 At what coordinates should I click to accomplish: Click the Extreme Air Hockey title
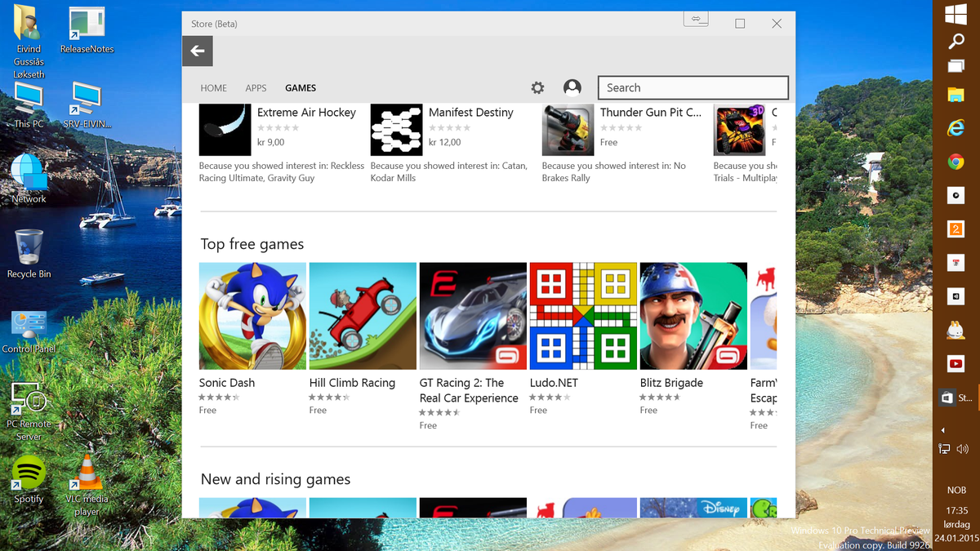point(306,113)
